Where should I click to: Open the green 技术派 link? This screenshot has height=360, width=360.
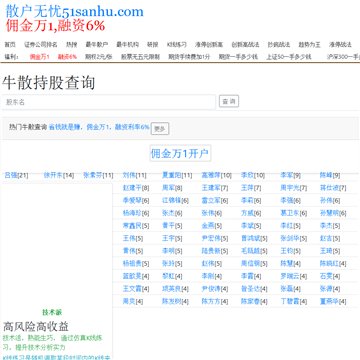pos(52,313)
